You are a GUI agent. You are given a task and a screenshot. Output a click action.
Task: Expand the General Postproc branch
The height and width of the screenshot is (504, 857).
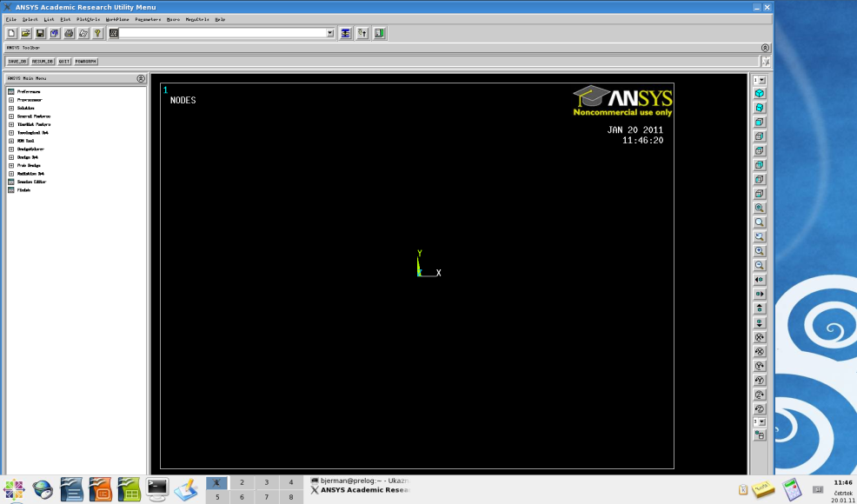[11, 116]
